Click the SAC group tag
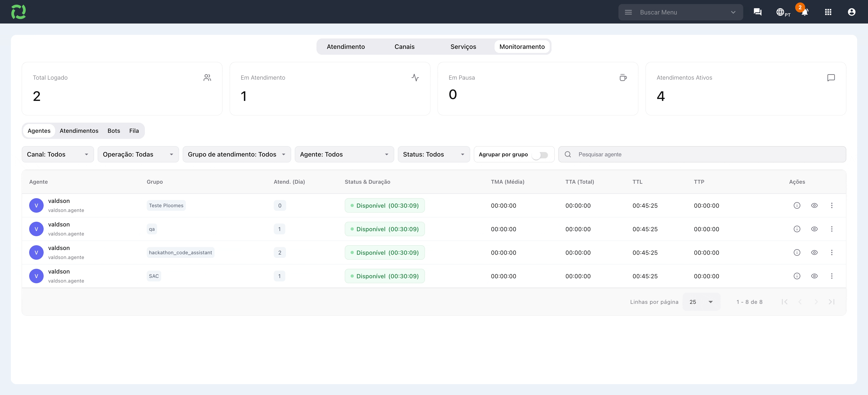Viewport: 868px width, 395px height. [154, 276]
